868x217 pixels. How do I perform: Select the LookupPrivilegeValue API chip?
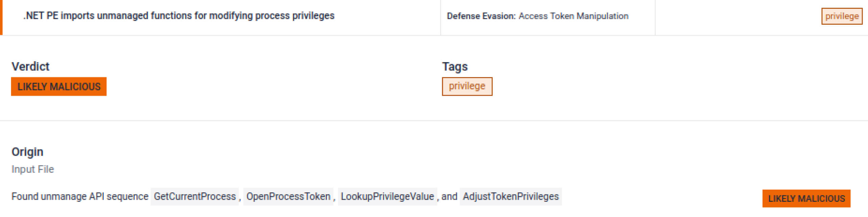pos(387,196)
